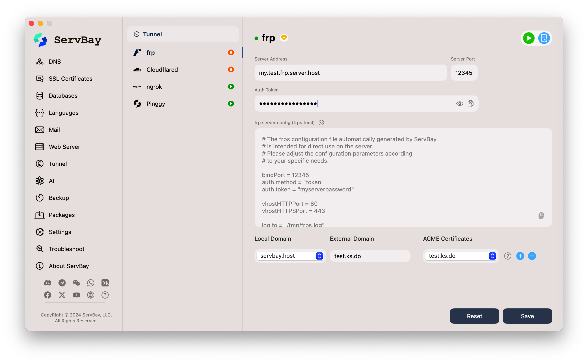Start the frp service with green play button
588x364 pixels.
(529, 38)
